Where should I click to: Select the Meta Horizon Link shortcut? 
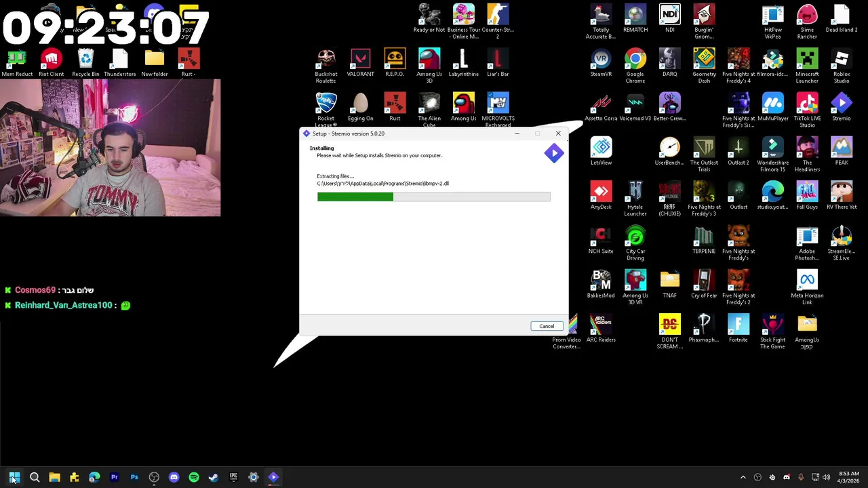click(807, 287)
